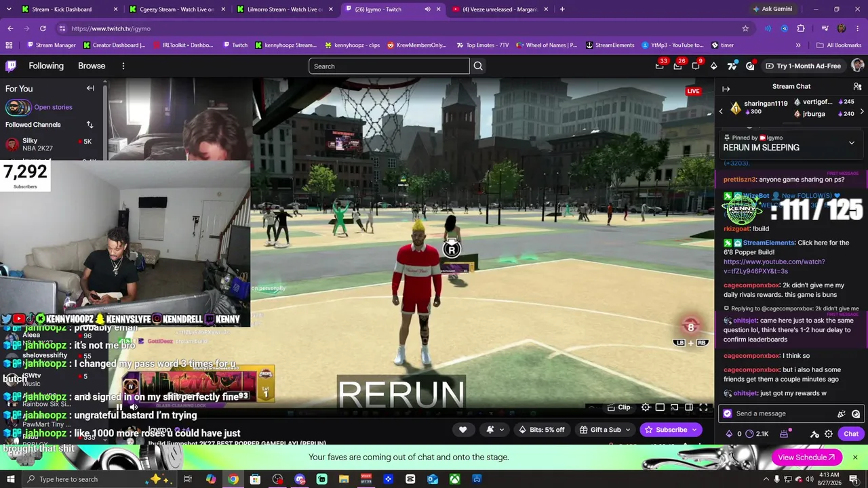Click the purple Chat send button

point(851,434)
